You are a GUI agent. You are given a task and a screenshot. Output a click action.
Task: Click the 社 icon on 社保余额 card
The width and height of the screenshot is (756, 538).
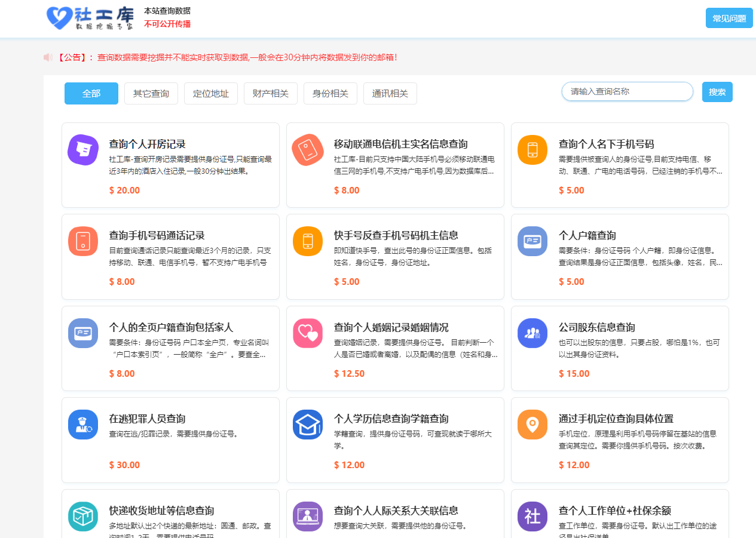tap(532, 516)
